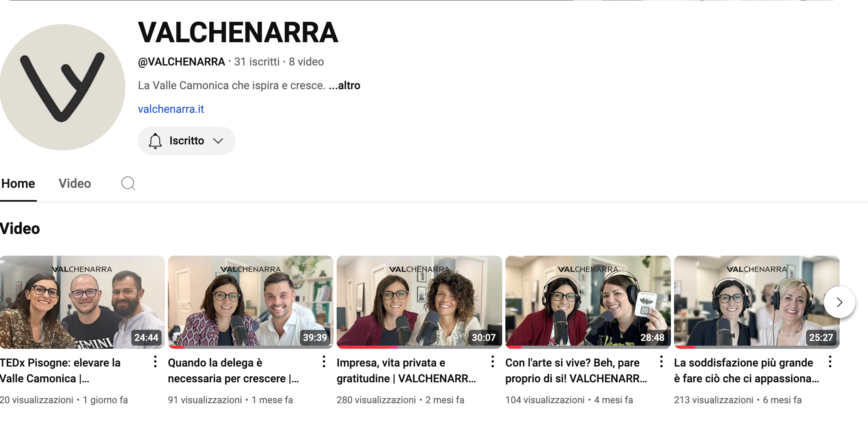Open Impresa, vita privata e gratitudine title
Screen dimensions: 868x434
pos(406,370)
